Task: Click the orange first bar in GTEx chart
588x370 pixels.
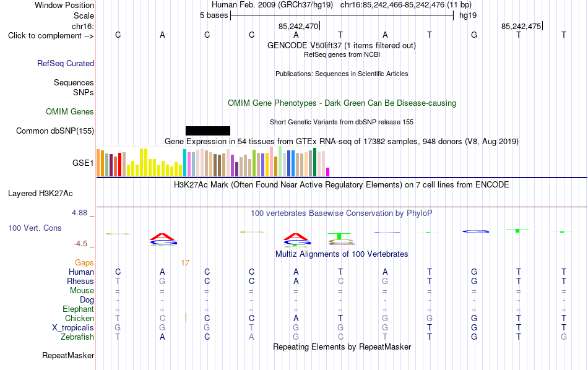Action: click(x=98, y=163)
